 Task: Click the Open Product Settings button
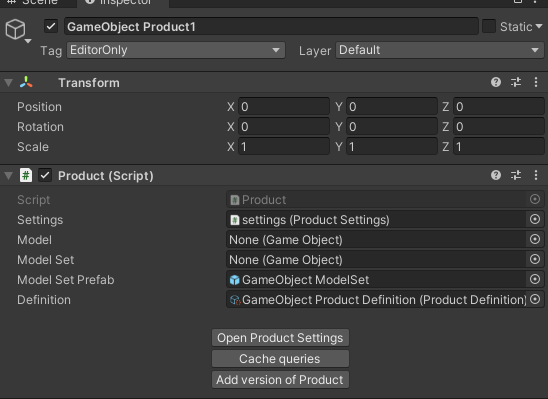280,338
